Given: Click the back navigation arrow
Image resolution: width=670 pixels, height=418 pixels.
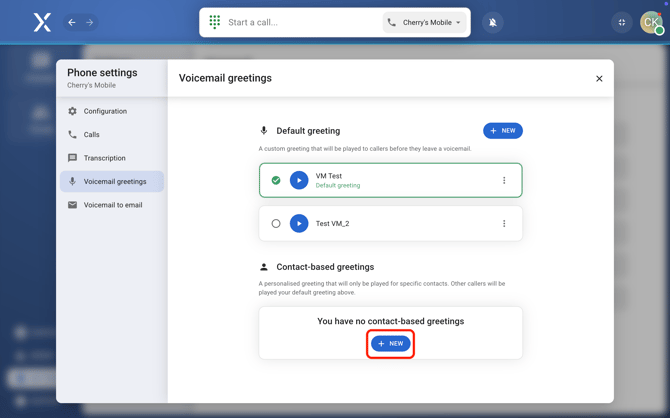Looking at the screenshot, I should click(x=72, y=22).
